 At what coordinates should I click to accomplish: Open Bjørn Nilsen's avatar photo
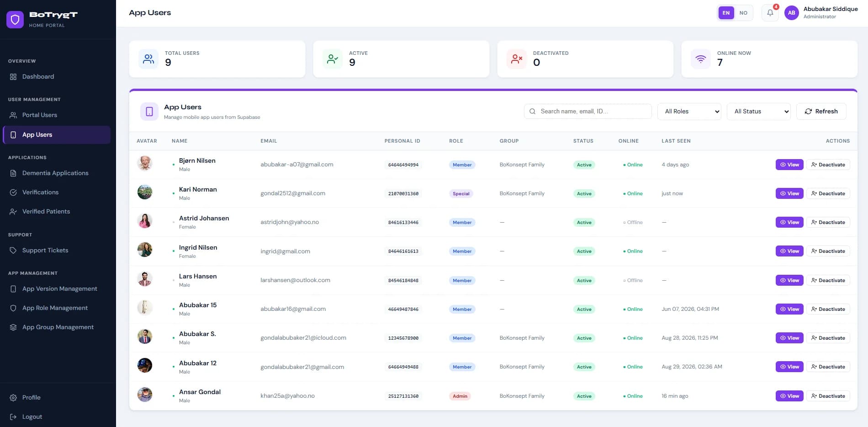tap(145, 163)
